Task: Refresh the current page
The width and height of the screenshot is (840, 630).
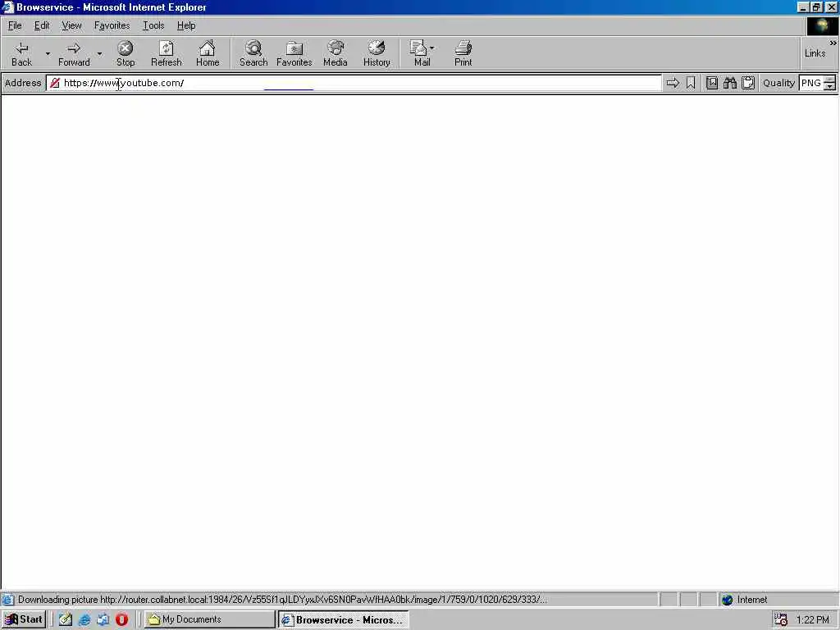Action: 166,53
